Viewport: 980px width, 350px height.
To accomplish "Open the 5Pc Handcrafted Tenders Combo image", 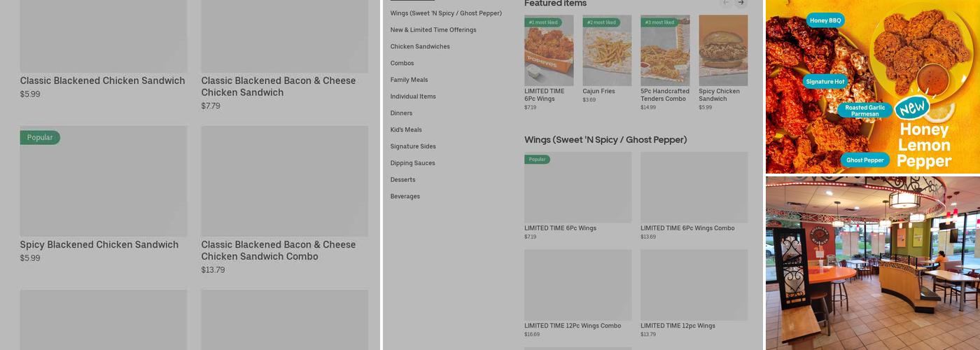I will point(665,50).
